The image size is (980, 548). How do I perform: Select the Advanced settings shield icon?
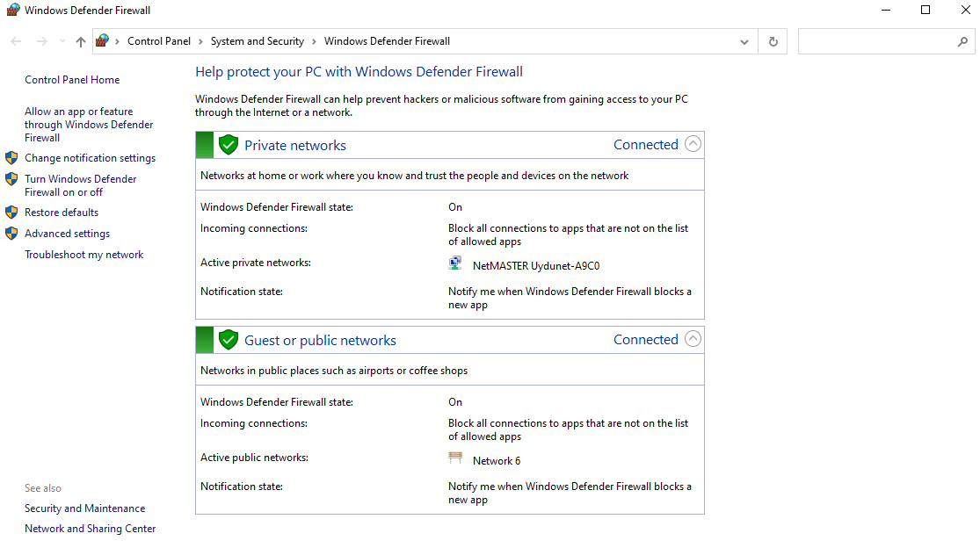click(11, 234)
